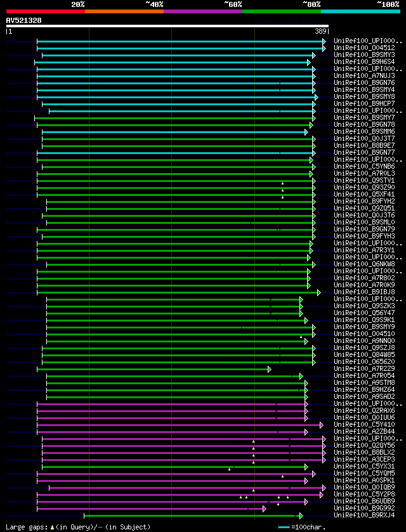
Task: Open the UniRef100_A3CEP3 entry
Action: (x=364, y=459)
